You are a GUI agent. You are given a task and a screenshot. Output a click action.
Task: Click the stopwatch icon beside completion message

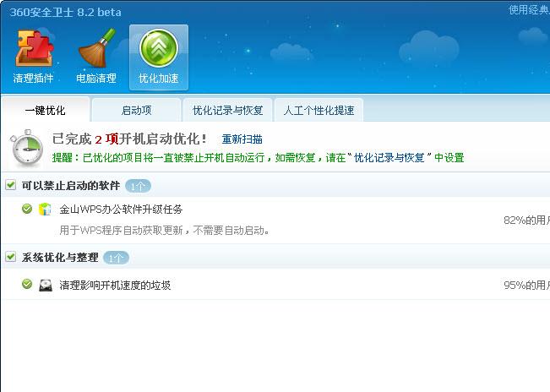point(27,148)
